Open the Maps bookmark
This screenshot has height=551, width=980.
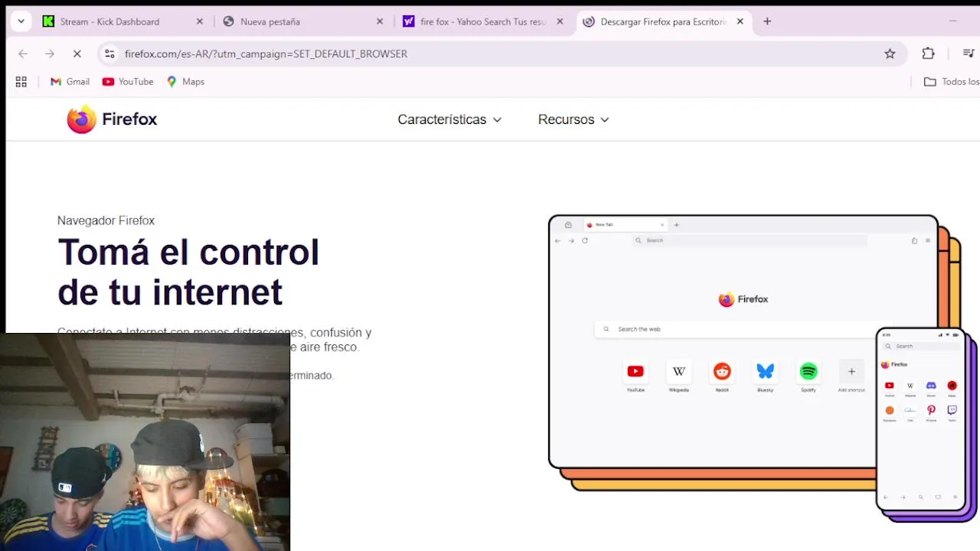tap(185, 82)
